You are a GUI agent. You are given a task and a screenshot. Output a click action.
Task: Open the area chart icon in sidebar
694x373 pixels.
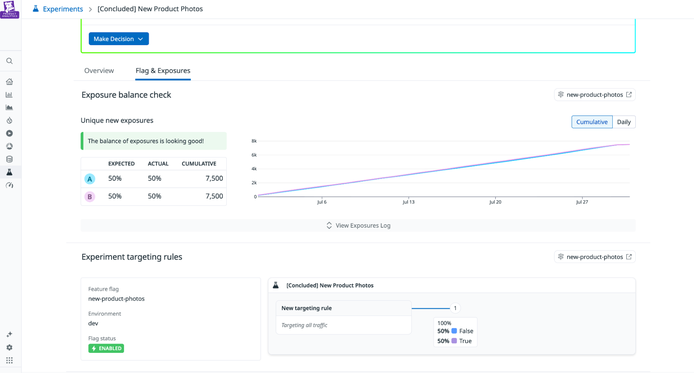coord(9,108)
